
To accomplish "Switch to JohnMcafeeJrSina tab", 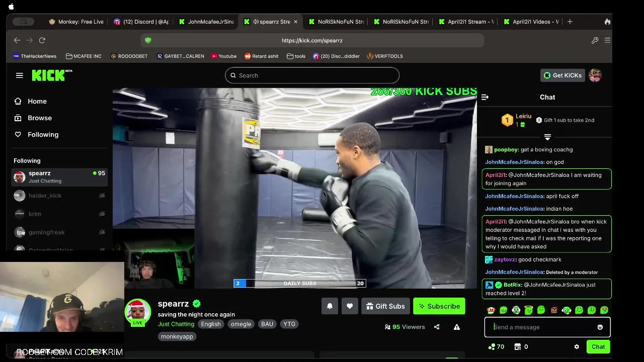I will [x=206, y=22].
